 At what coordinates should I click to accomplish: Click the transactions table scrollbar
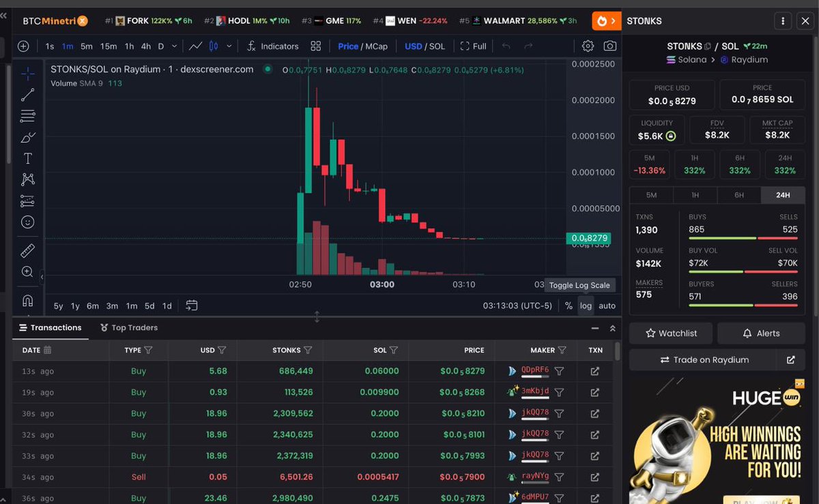click(618, 351)
